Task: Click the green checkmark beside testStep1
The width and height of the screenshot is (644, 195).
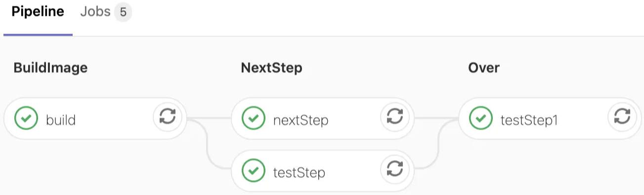Action: coord(480,118)
